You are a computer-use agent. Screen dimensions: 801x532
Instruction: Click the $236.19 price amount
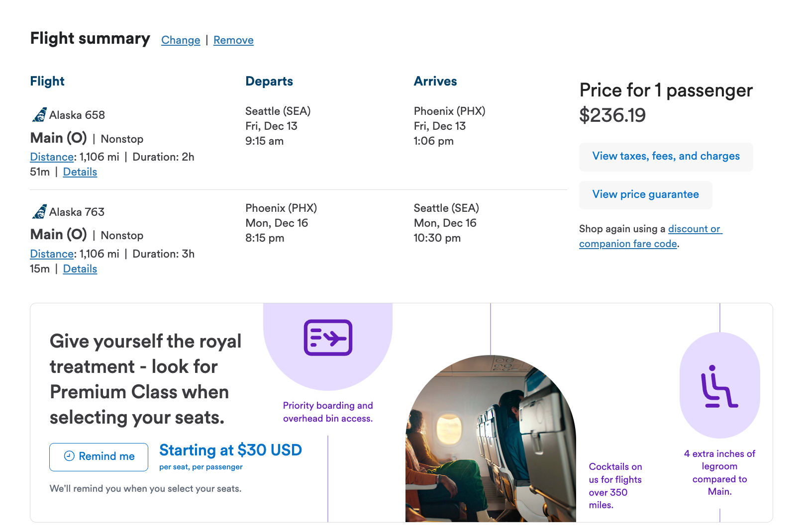612,115
